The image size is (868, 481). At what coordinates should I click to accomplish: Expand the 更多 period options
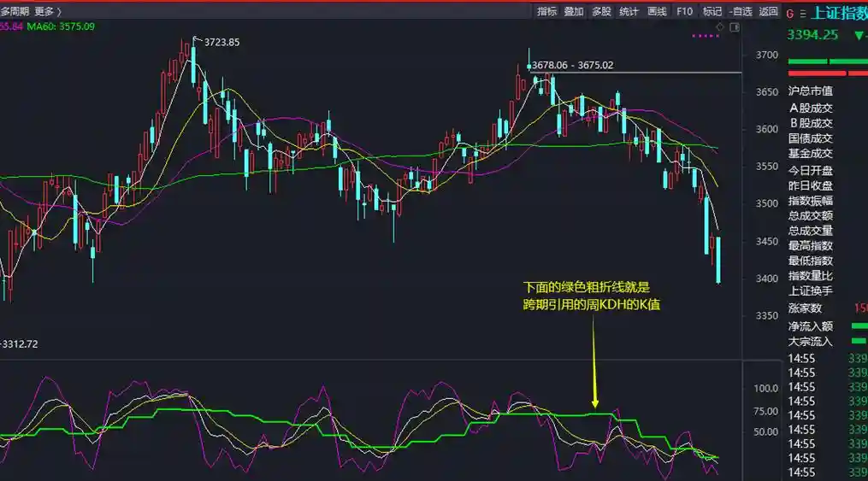47,11
